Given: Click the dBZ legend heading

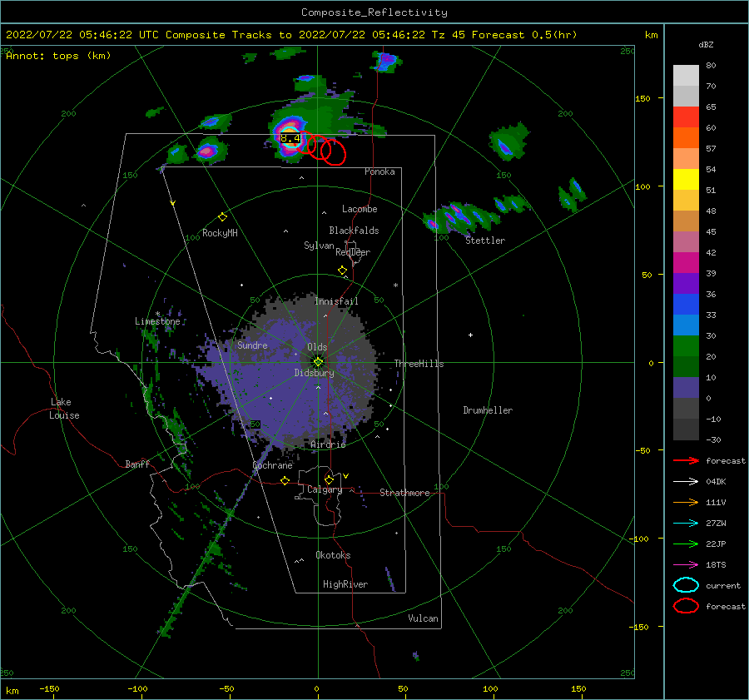Looking at the screenshot, I should click(x=706, y=44).
